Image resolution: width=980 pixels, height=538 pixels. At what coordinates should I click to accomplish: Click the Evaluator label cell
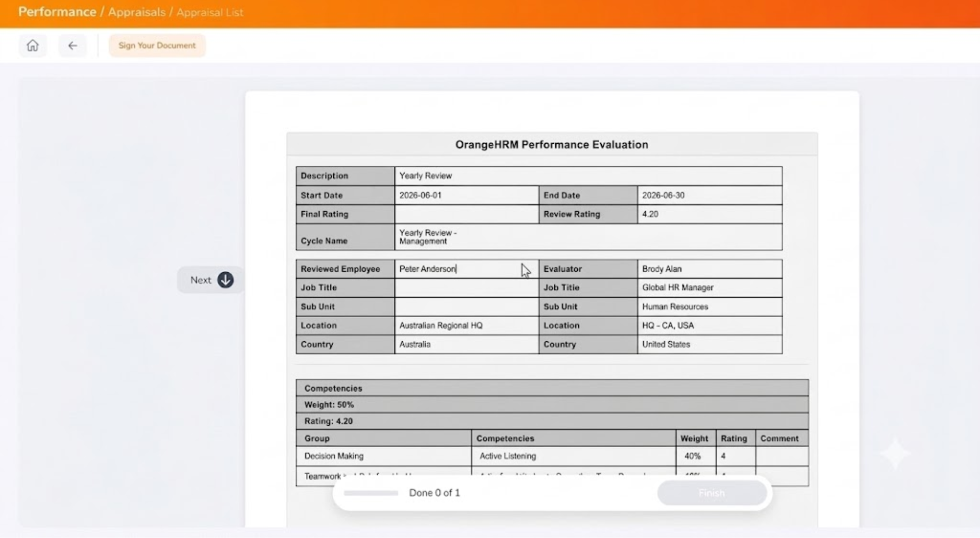tap(588, 269)
